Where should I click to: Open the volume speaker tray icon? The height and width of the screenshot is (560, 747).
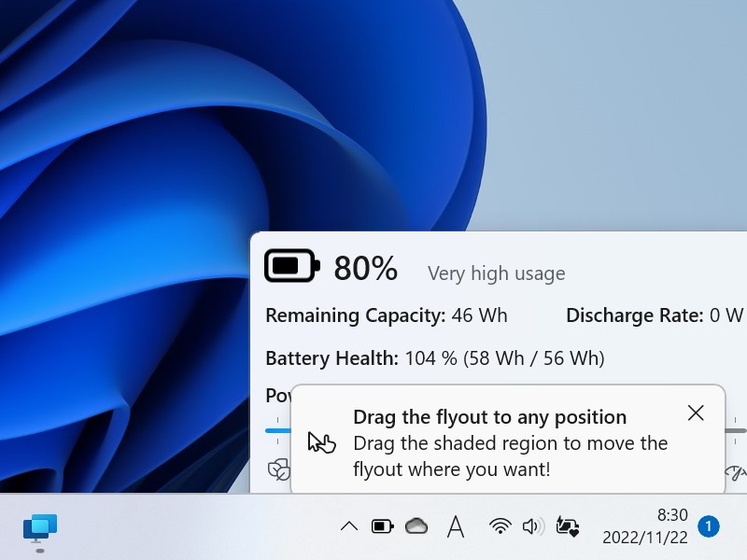[533, 526]
